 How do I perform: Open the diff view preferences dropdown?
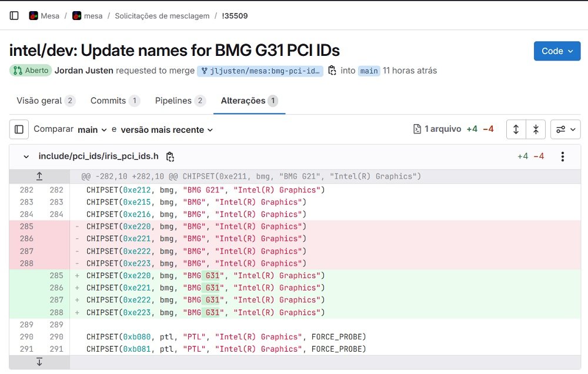coord(565,129)
